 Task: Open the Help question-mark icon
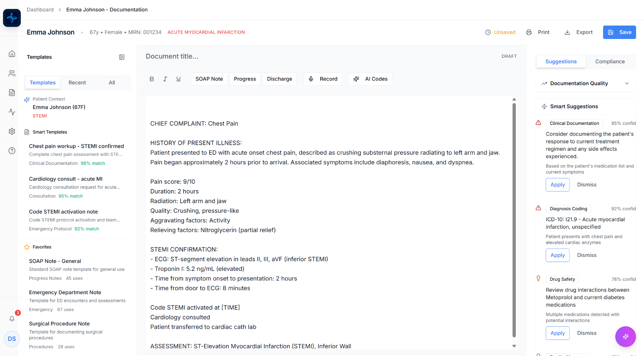12,151
